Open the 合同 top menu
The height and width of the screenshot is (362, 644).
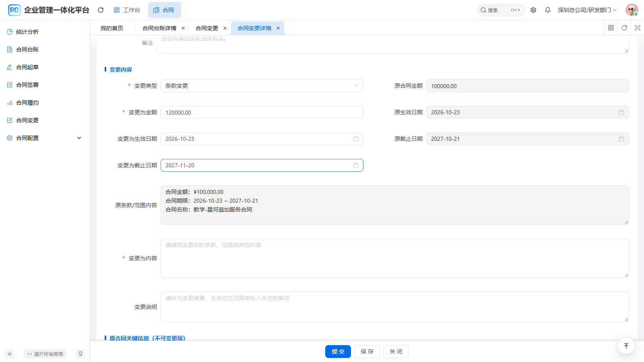click(164, 10)
